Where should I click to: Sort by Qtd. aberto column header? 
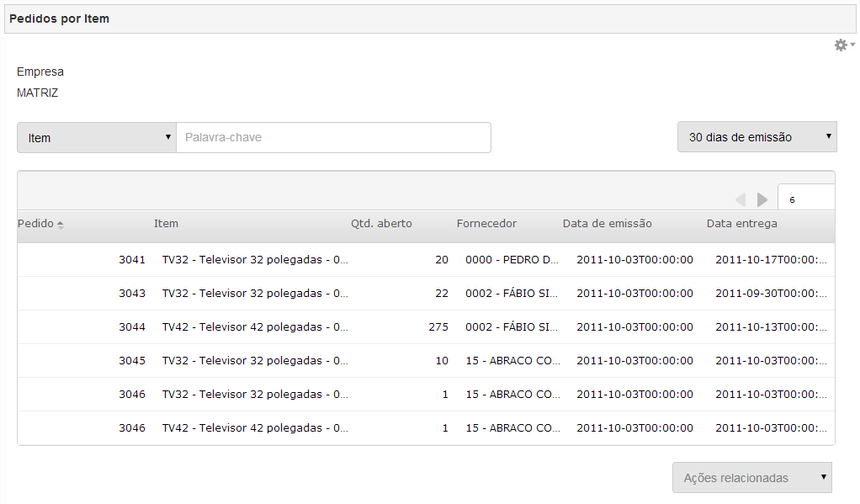click(381, 224)
